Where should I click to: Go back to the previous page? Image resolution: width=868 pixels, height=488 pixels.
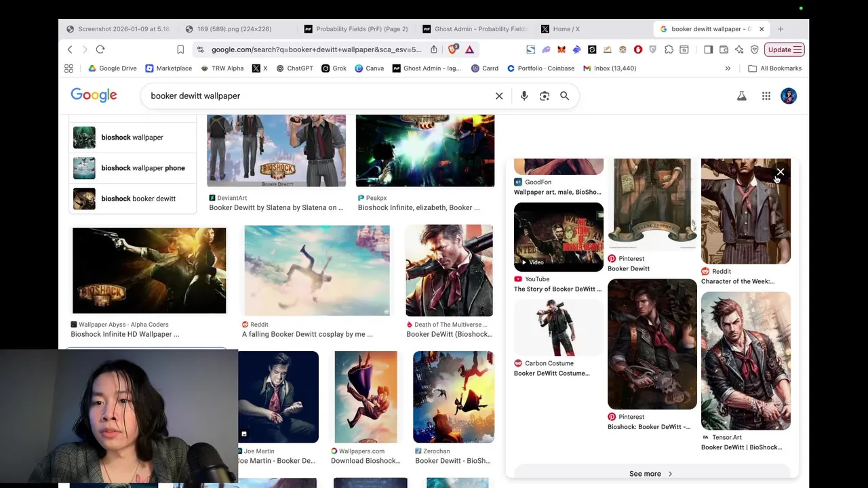click(70, 49)
